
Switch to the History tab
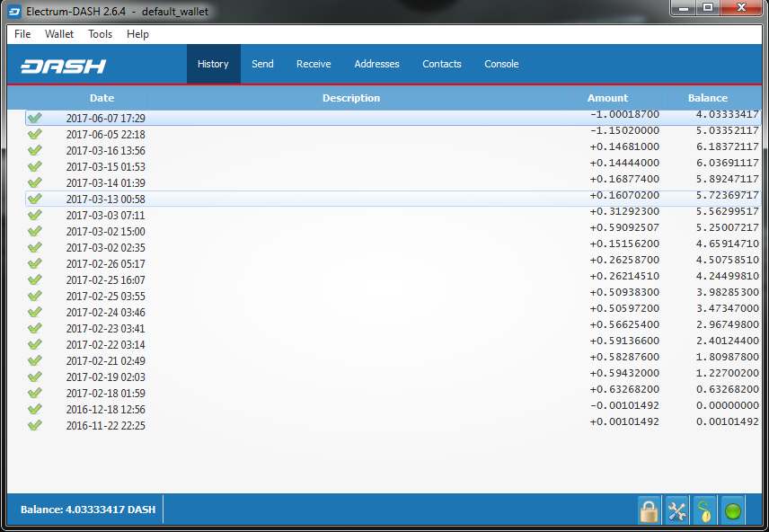(x=213, y=64)
